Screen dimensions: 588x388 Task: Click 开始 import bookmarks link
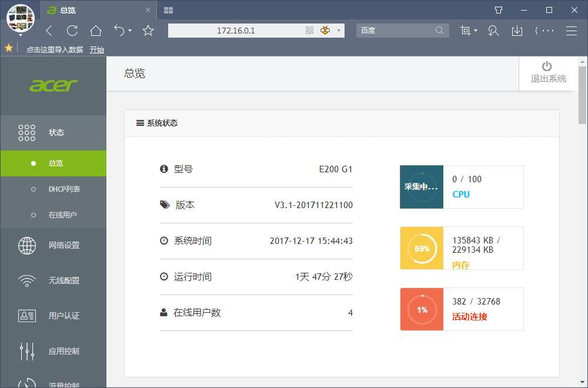[97, 49]
